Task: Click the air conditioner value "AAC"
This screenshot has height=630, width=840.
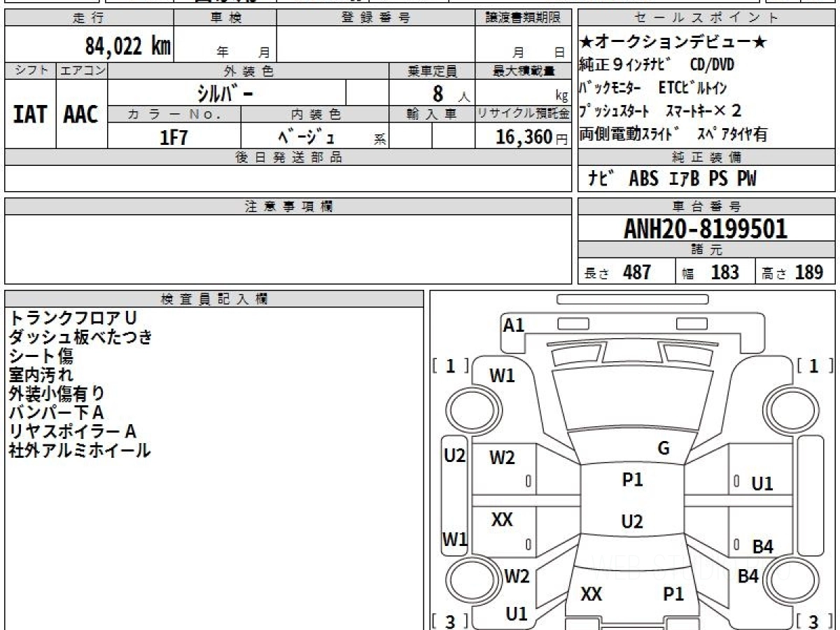Action: click(81, 114)
